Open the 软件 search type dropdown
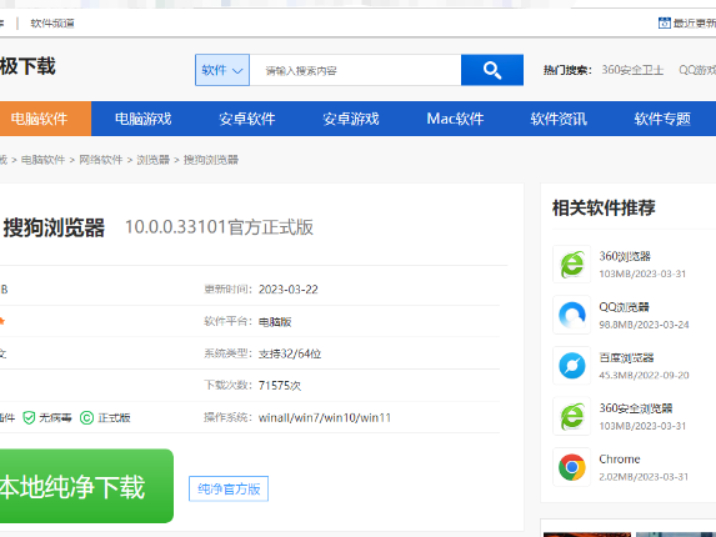The width and height of the screenshot is (716, 537). [222, 70]
